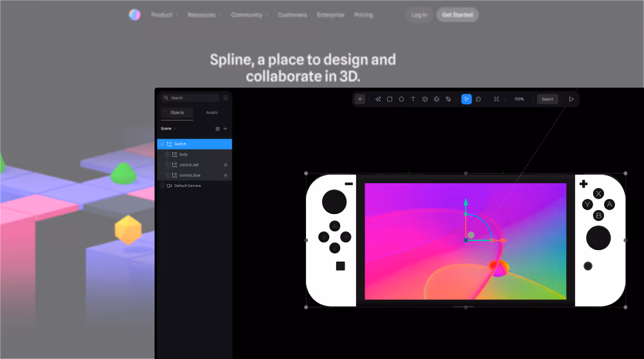Expand the Default Camera item
The height and width of the screenshot is (359, 644).
[x=162, y=186]
